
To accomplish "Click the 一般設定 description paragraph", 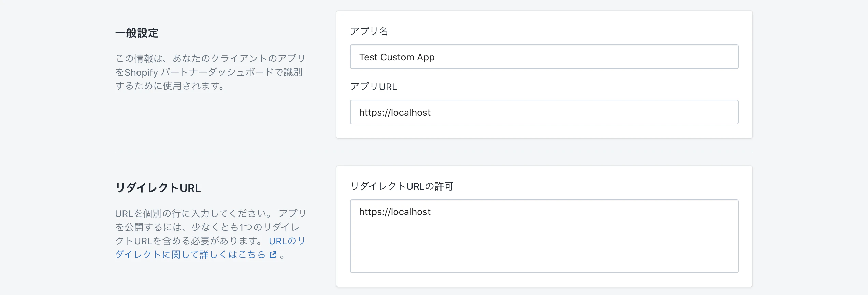I will click(x=210, y=72).
